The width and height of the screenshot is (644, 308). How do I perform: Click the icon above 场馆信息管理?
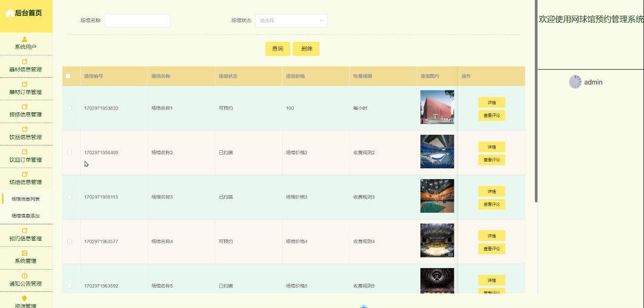pyautogui.click(x=25, y=174)
